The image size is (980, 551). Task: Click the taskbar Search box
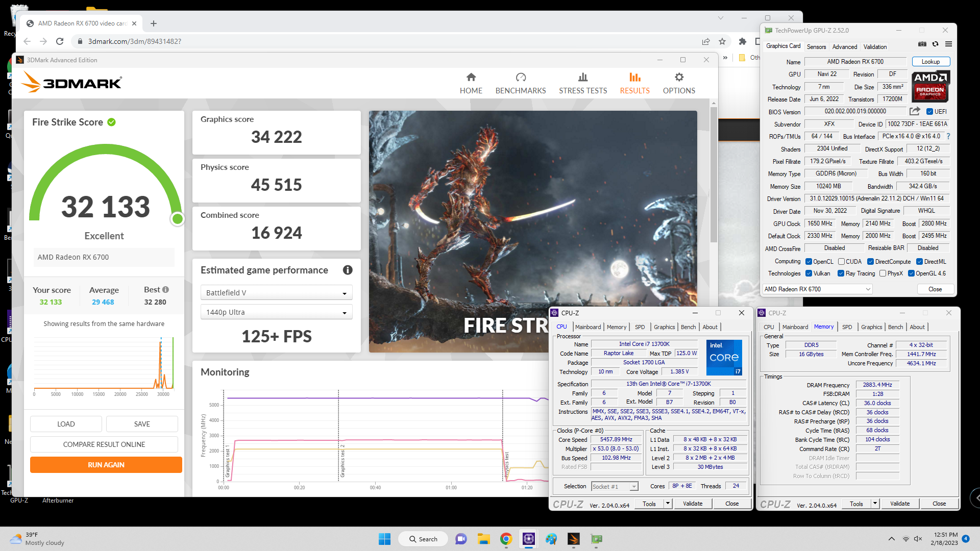pos(423,539)
